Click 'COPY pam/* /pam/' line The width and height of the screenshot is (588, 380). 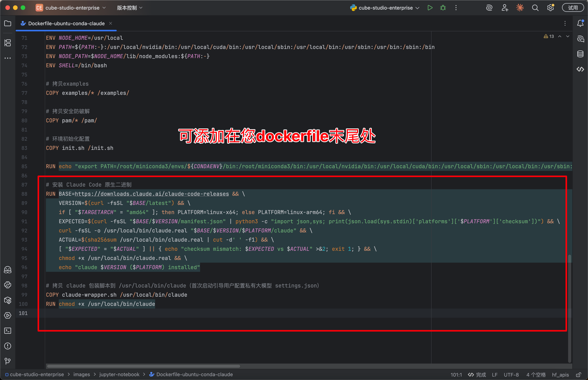tap(72, 120)
